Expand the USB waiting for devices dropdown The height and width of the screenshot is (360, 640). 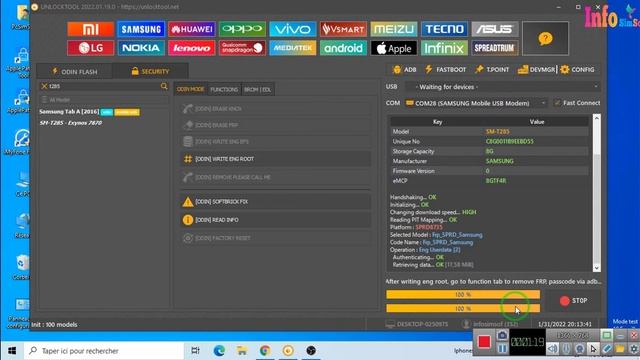(502, 87)
